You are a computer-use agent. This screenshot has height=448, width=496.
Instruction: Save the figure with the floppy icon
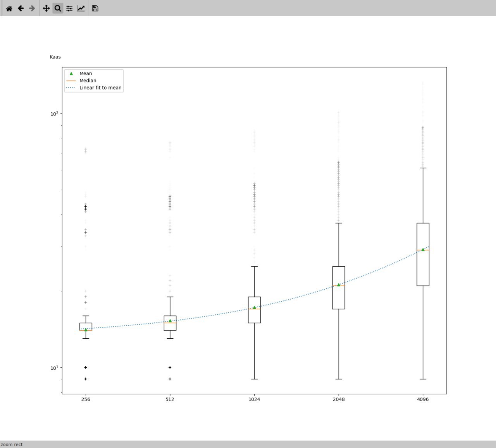click(95, 8)
